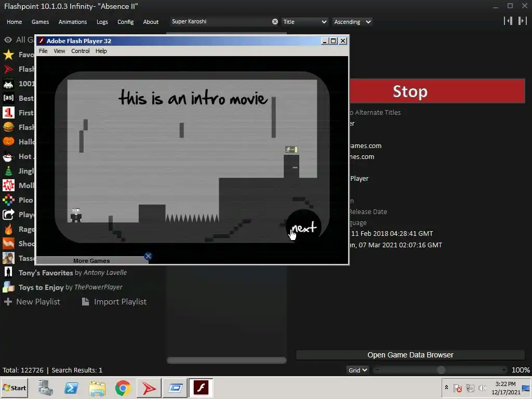Open the [as] Best playlist icon
The image size is (532, 399).
pos(8,98)
